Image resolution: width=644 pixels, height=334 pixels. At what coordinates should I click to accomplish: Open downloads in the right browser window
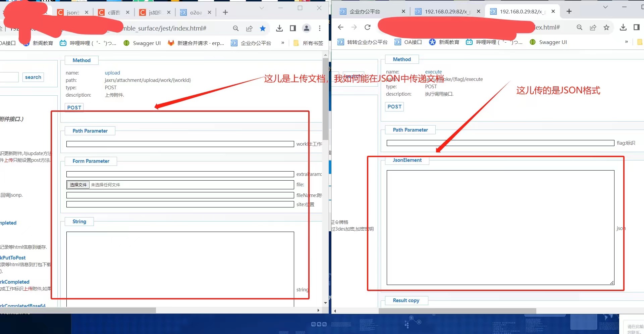623,28
